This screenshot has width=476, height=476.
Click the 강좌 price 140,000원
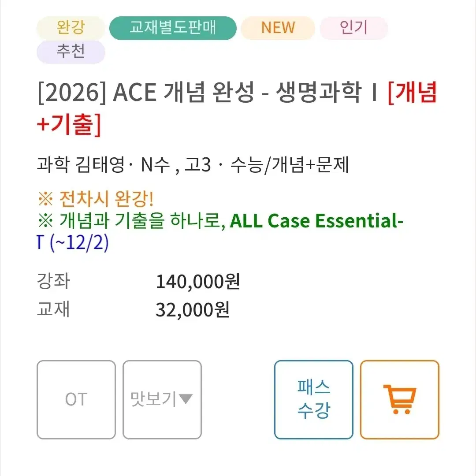(x=197, y=281)
